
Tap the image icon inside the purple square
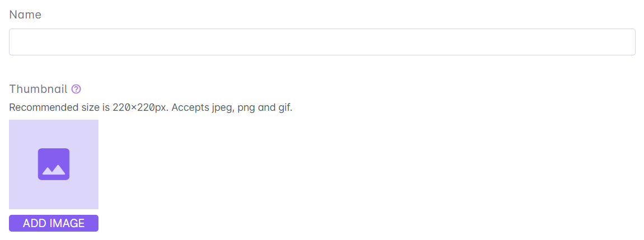coord(54,164)
